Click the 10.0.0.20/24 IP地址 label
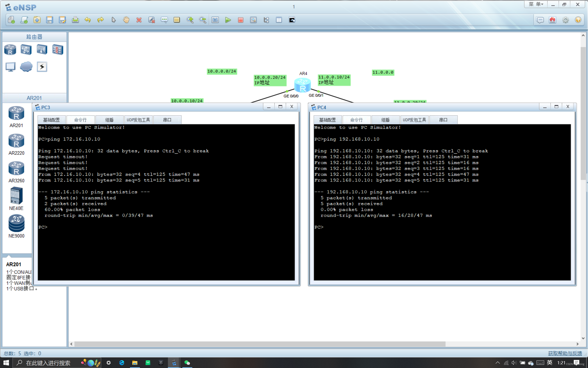 point(270,80)
